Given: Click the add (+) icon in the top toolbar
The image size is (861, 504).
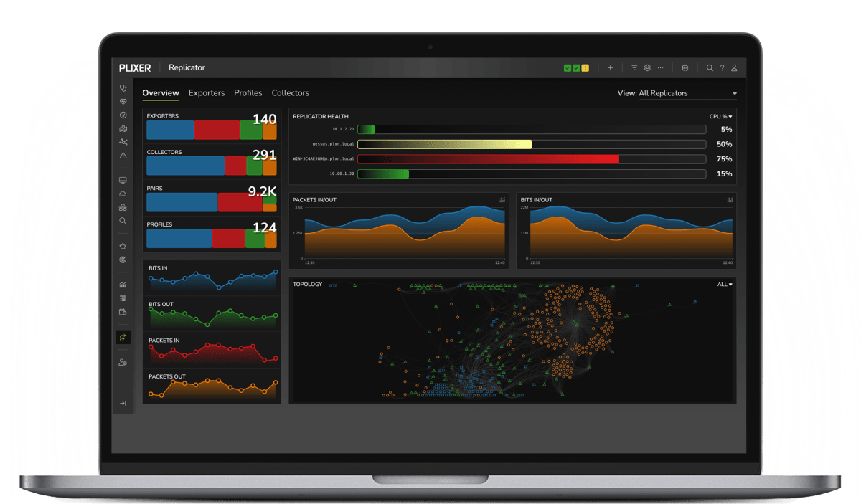Looking at the screenshot, I should click(610, 67).
